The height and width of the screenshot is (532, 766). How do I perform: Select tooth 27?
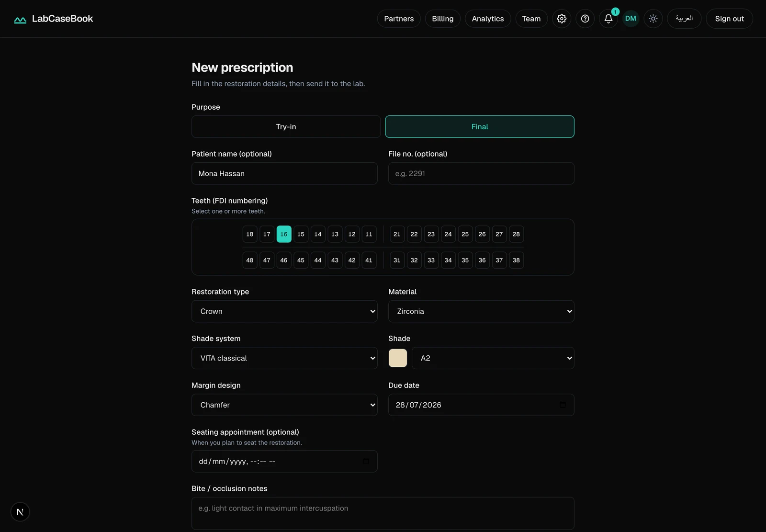pos(499,234)
